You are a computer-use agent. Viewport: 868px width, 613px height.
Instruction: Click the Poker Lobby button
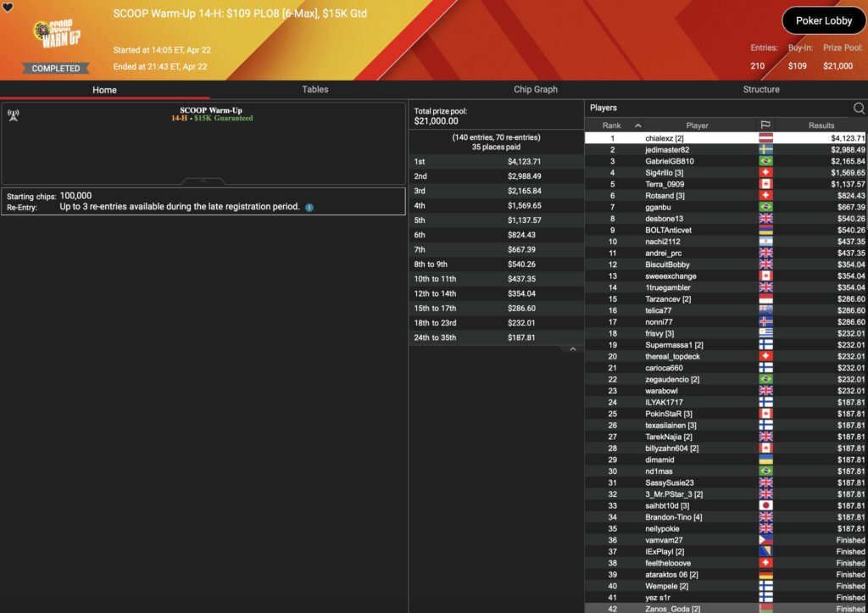tap(824, 20)
